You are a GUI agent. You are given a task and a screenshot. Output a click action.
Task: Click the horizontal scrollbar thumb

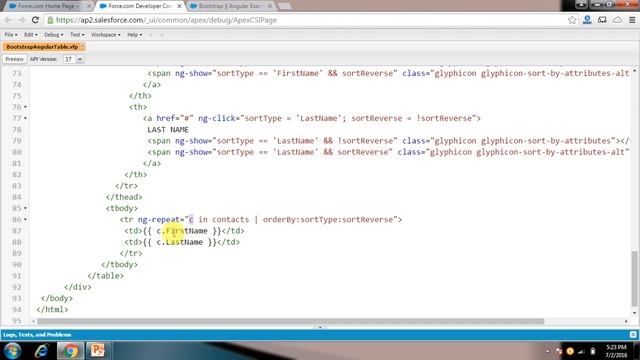point(291,321)
